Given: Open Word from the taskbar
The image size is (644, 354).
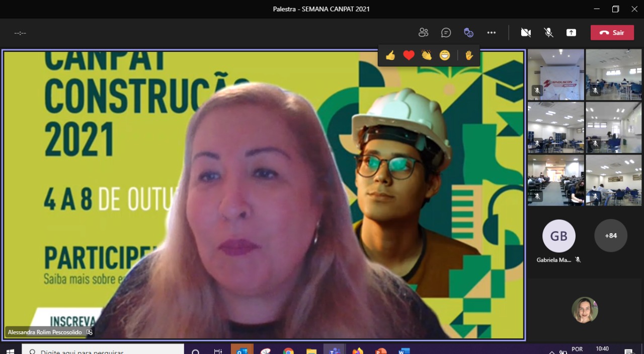Looking at the screenshot, I should pos(404,350).
